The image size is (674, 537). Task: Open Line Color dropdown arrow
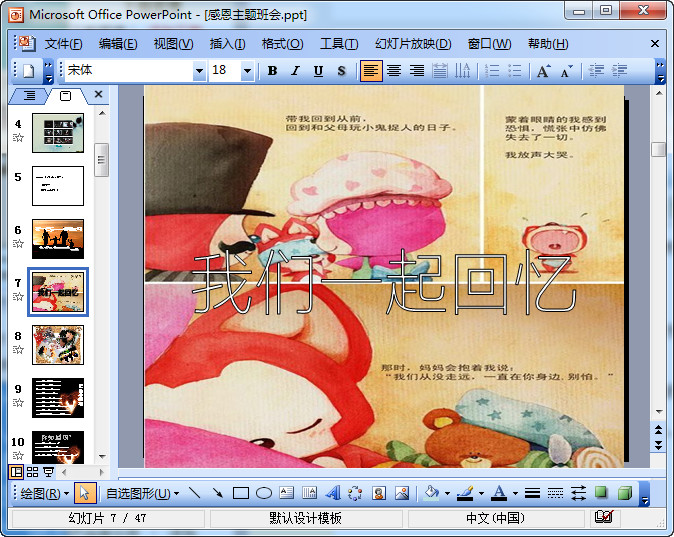click(481, 494)
